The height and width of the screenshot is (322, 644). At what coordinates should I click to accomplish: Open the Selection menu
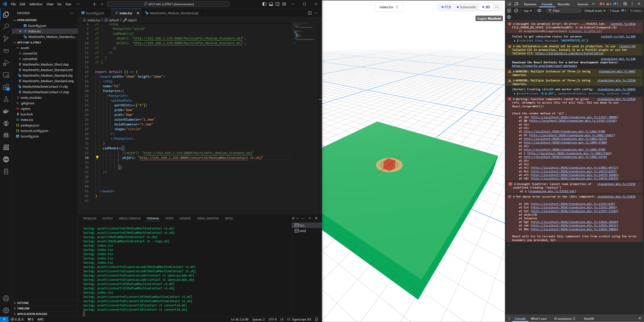click(x=35, y=4)
